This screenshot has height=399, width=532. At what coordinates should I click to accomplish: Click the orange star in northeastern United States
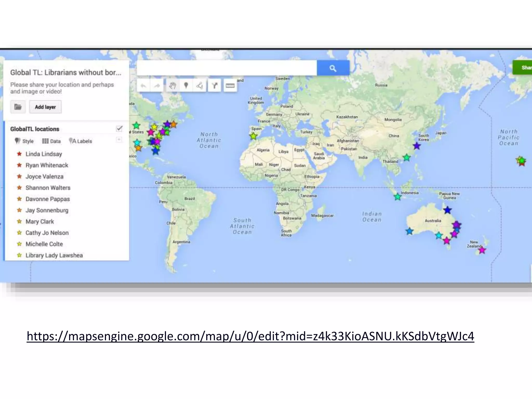(173, 124)
